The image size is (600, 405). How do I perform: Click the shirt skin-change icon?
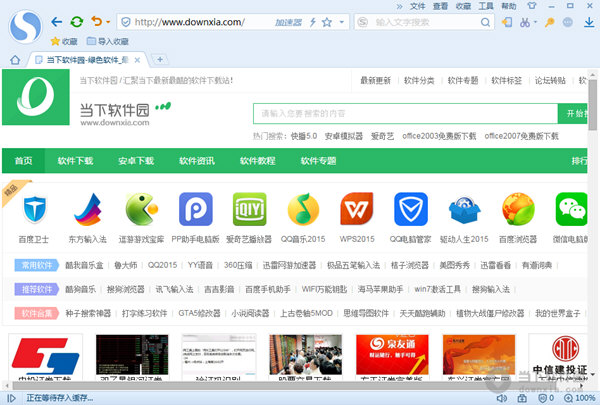[532, 6]
